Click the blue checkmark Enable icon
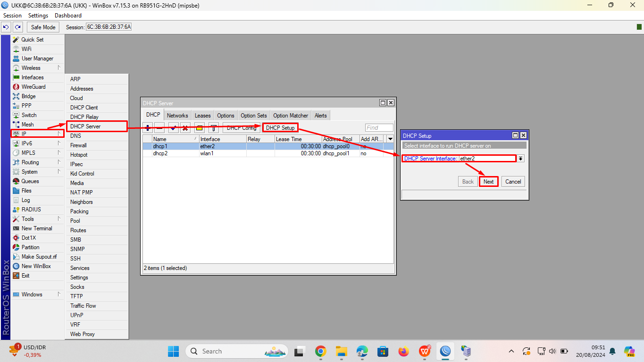Image resolution: width=644 pixels, height=362 pixels. (173, 128)
